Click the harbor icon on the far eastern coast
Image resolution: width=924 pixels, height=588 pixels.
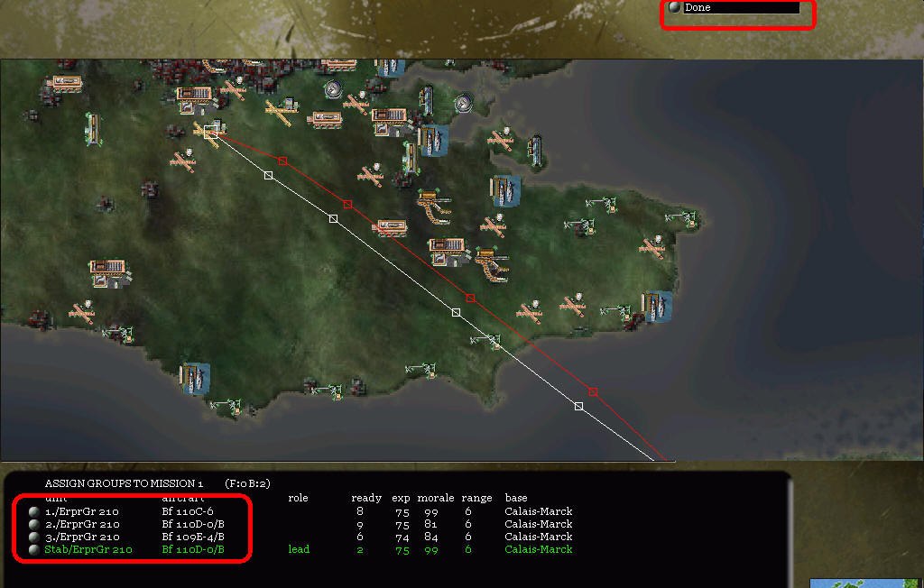coord(657,307)
